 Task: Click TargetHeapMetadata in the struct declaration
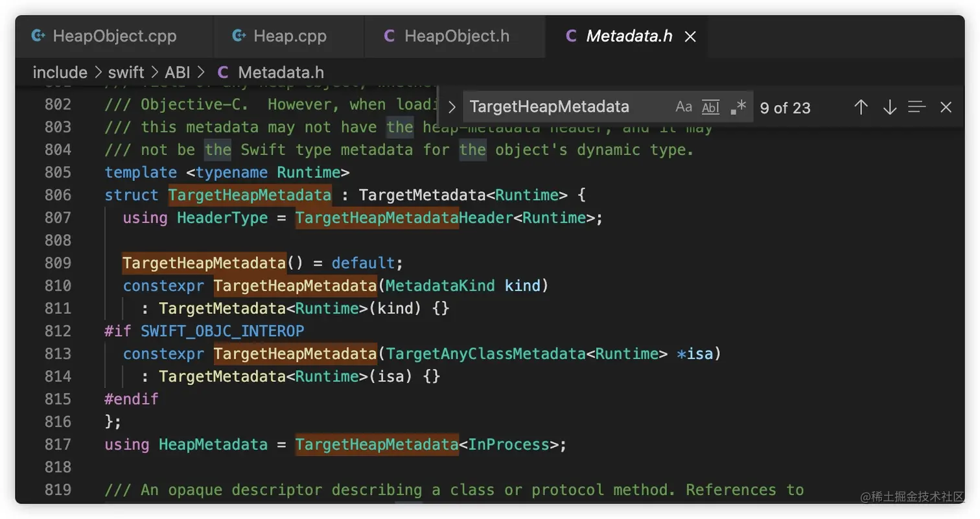click(x=250, y=195)
